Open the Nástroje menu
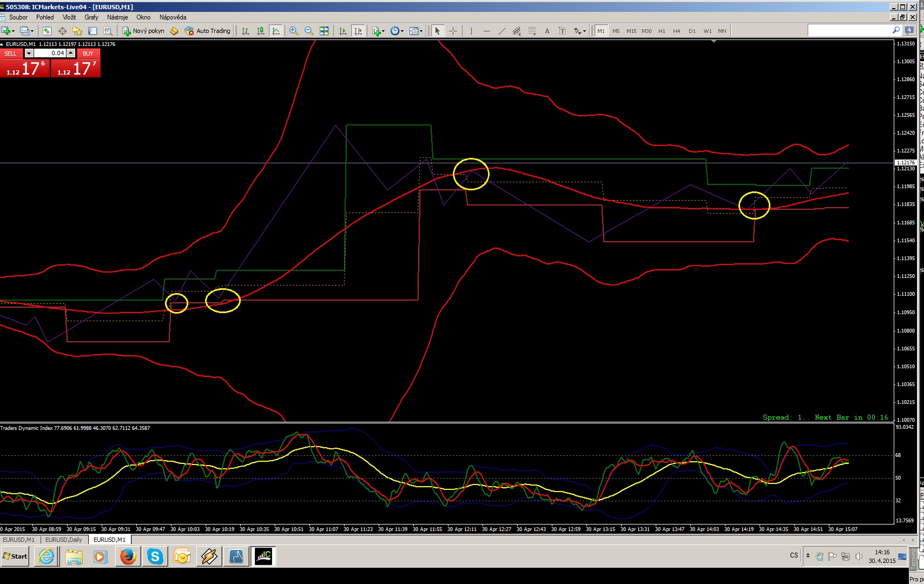The image size is (924, 584). pos(117,17)
